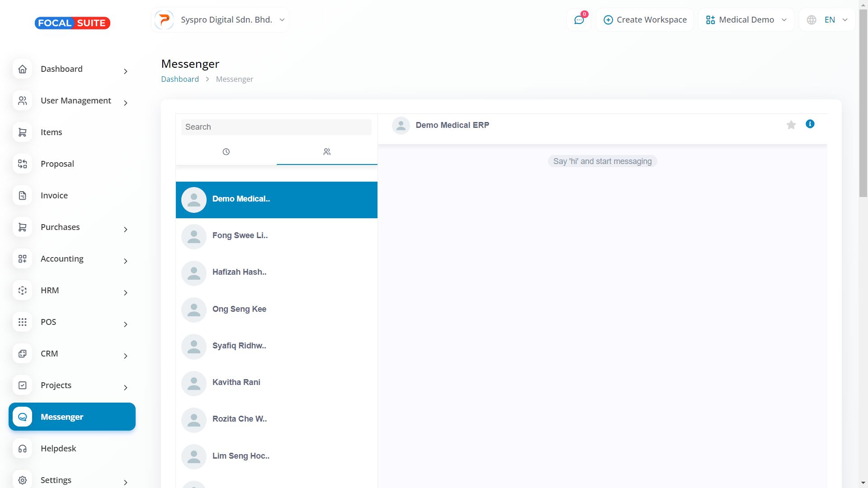This screenshot has height=488, width=868.
Task: Expand the Accounting menu chevron
Action: [x=126, y=261]
